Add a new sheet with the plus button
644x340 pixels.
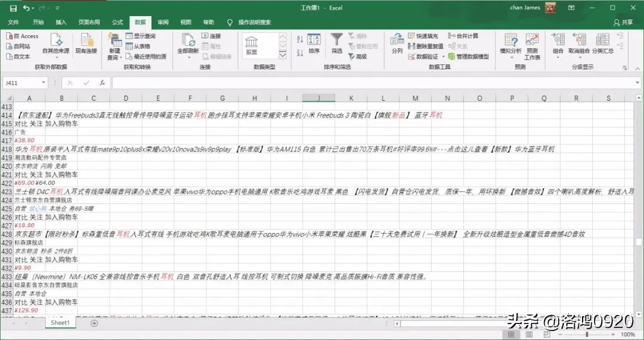94,323
